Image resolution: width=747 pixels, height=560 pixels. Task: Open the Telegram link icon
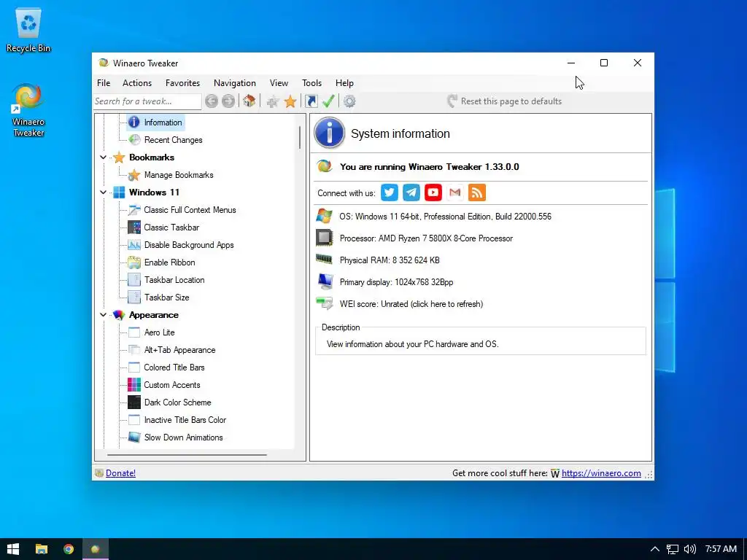(411, 192)
